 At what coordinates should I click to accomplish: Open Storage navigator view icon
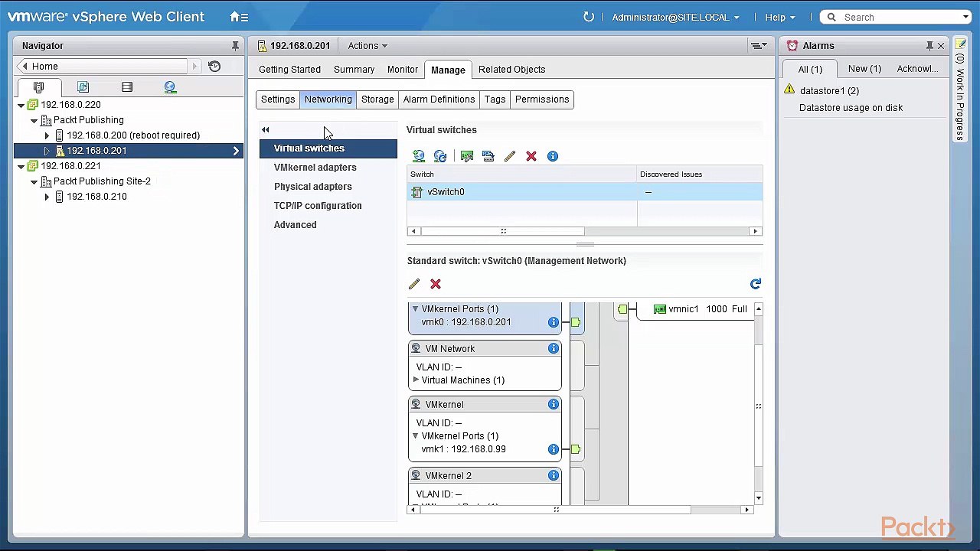[127, 87]
